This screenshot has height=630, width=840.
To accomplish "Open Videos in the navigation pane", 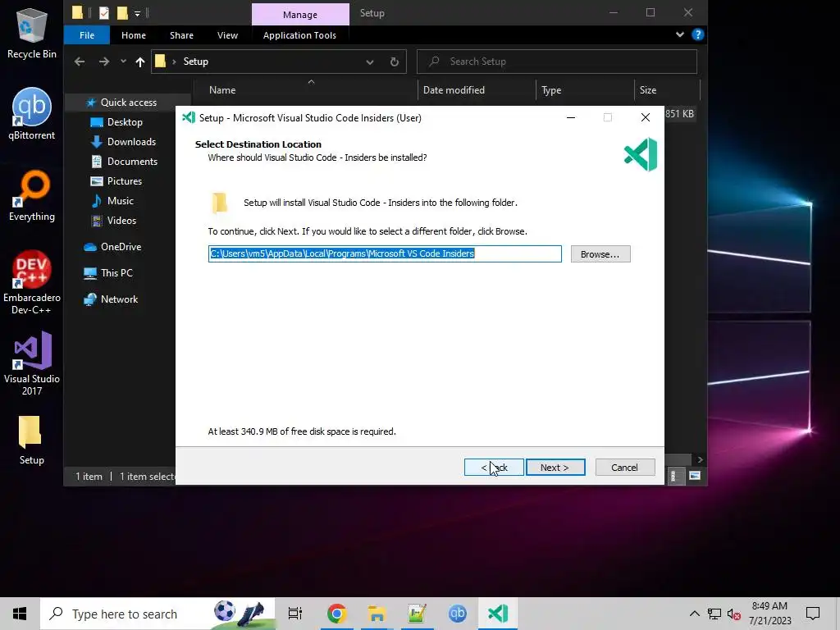I will 121,221.
